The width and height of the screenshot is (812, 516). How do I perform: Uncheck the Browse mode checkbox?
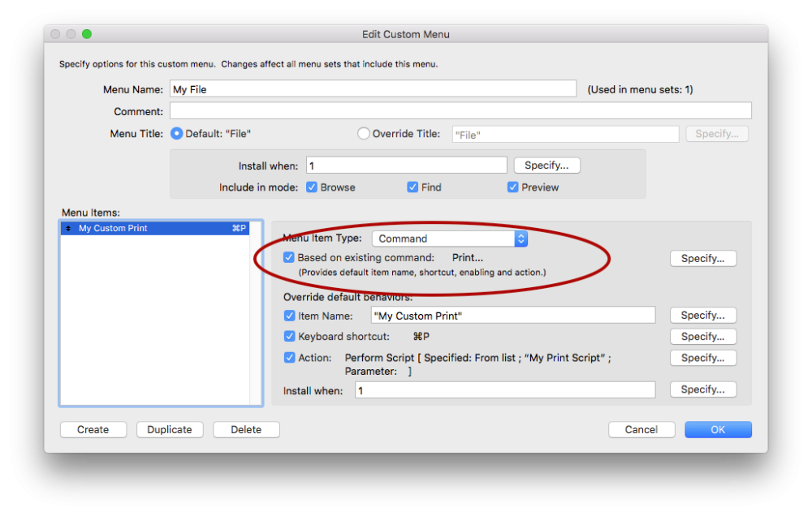coord(312,187)
